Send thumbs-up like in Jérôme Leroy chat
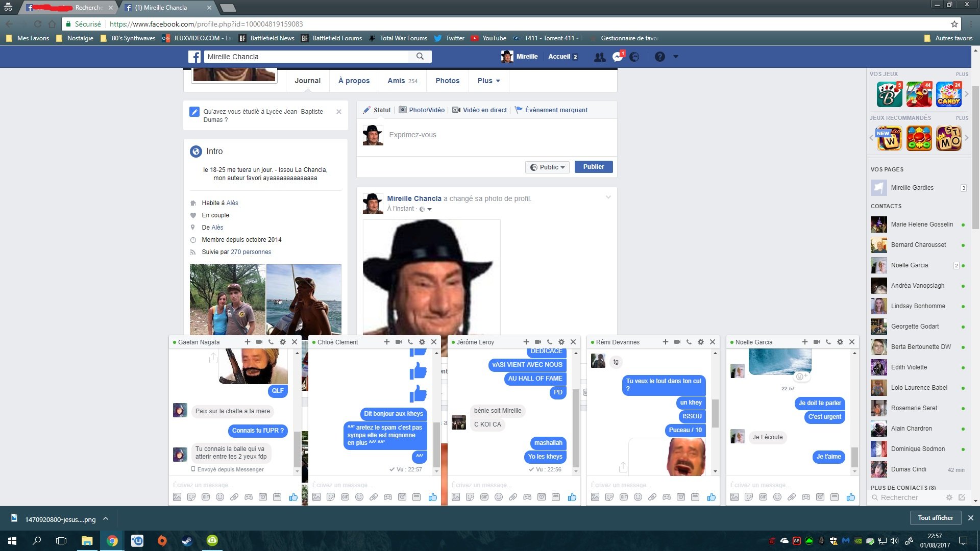Image resolution: width=980 pixels, height=551 pixels. tap(572, 497)
